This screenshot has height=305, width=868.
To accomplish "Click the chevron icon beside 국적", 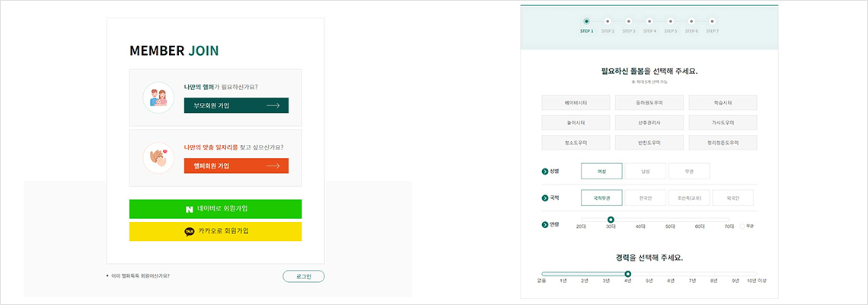I will [544, 198].
